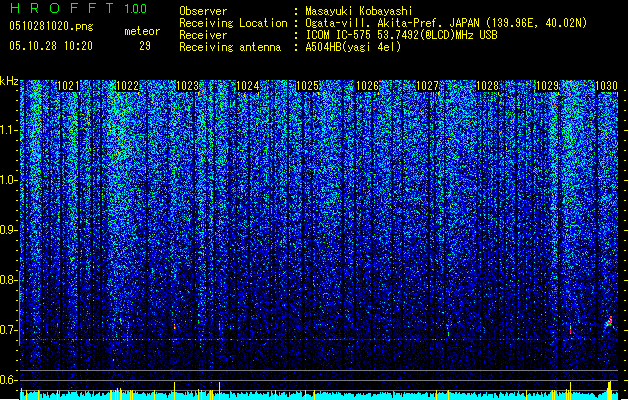The height and width of the screenshot is (400, 629).
Task: Click the 1024 time marker
Action: [x=248, y=86]
